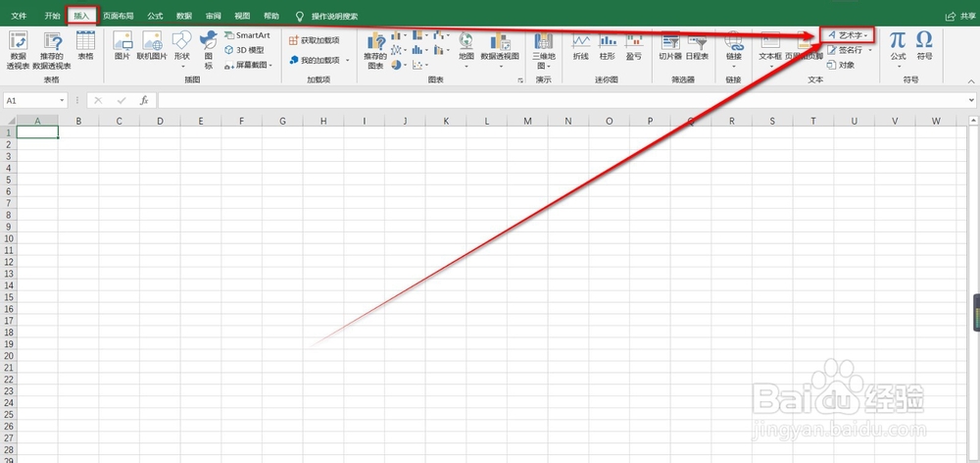Expand the formula bar
The width and height of the screenshot is (980, 463).
[x=970, y=100]
